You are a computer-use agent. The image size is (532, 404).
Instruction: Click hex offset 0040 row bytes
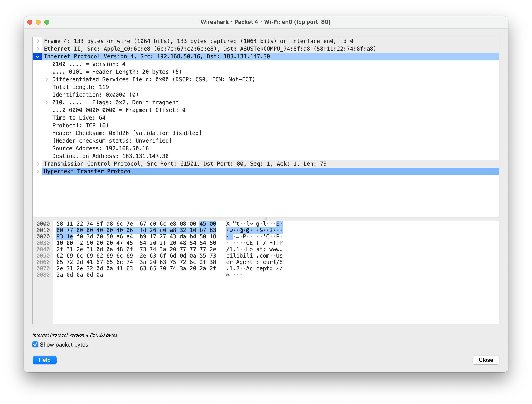(x=136, y=249)
